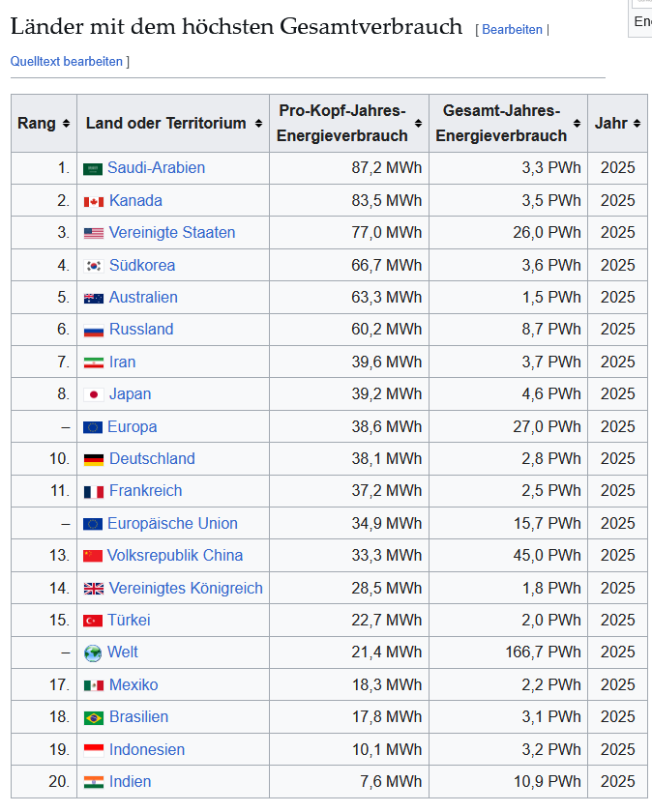Follow the Indonesien link
The width and height of the screenshot is (652, 812).
point(147,750)
